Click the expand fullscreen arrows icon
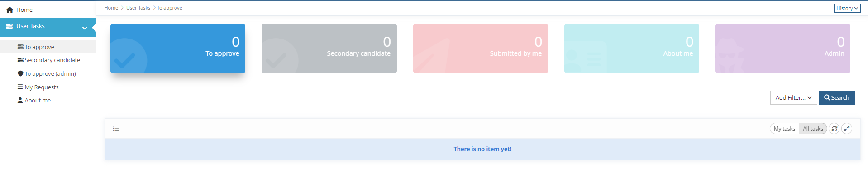The width and height of the screenshot is (868, 170). [x=847, y=129]
